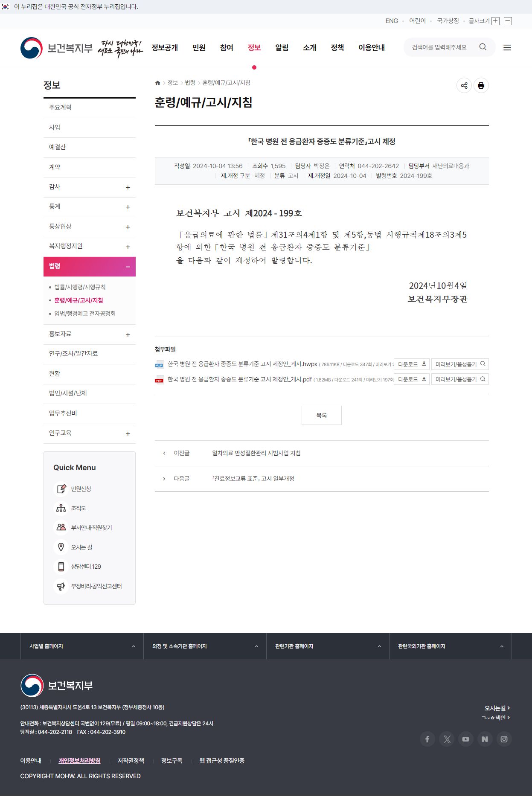Collapse the 법령 sidebar section
The image size is (532, 797).
[x=128, y=267]
